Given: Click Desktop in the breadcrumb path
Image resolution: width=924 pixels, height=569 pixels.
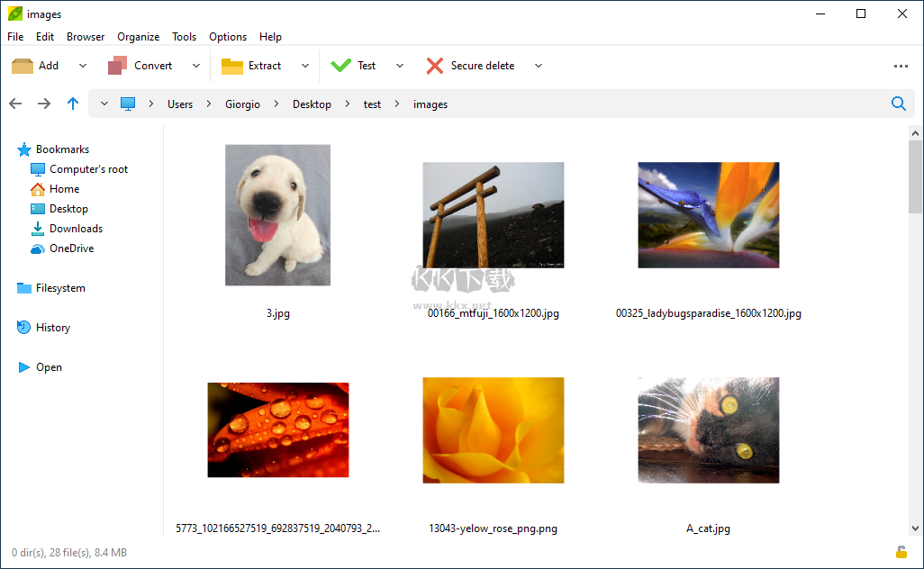Looking at the screenshot, I should [x=312, y=104].
